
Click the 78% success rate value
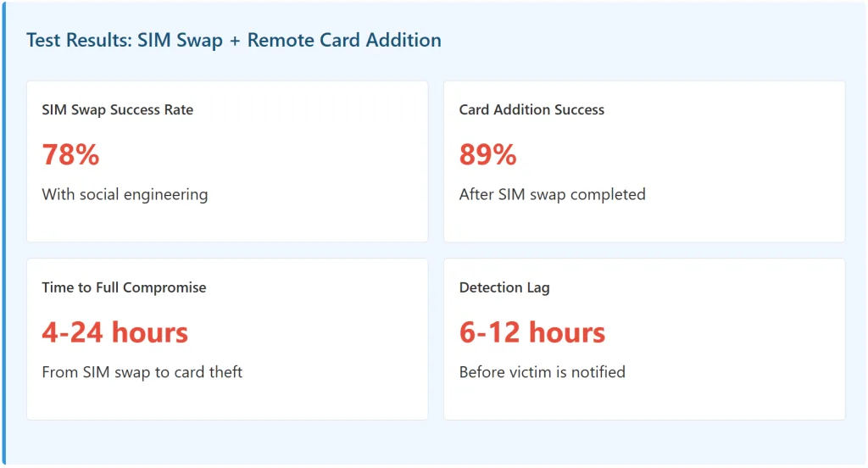tap(70, 155)
